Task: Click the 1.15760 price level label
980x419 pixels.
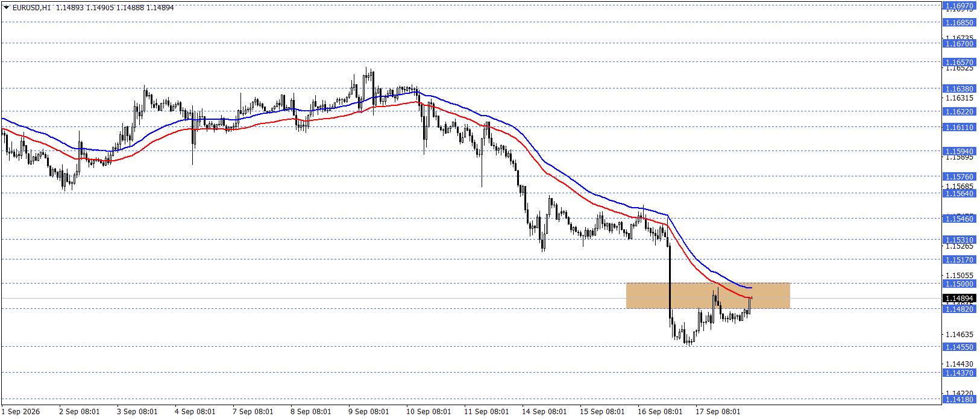Action: [x=958, y=176]
